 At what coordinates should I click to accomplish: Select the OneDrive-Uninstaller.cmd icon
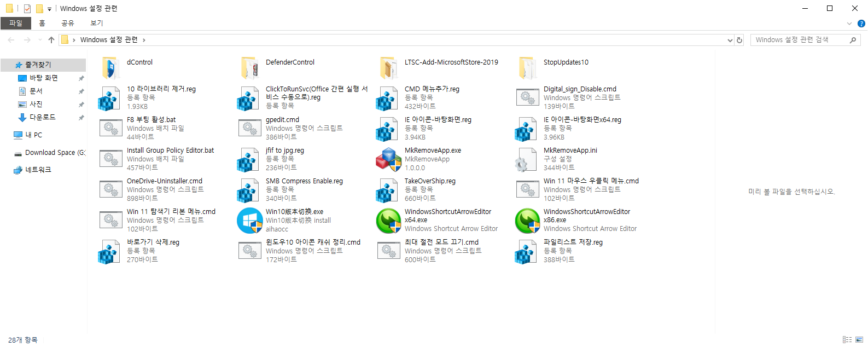110,189
